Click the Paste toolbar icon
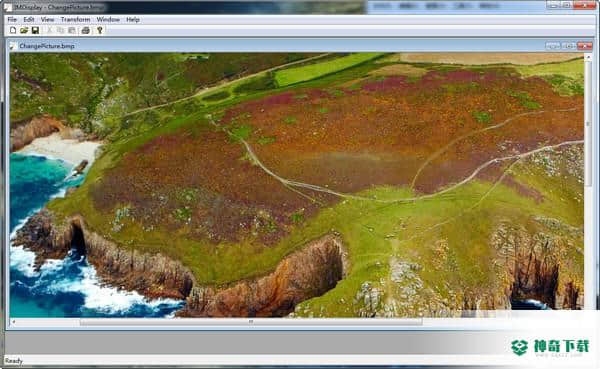The image size is (600, 369). point(72,30)
